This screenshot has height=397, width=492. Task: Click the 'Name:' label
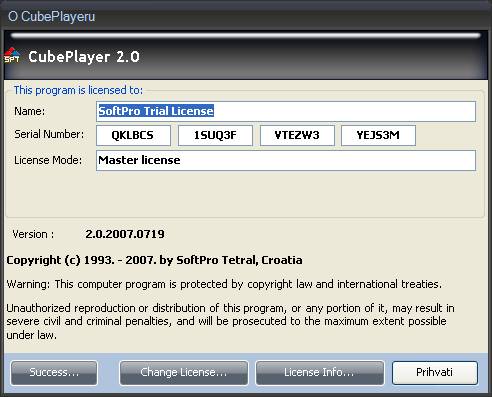[29, 111]
